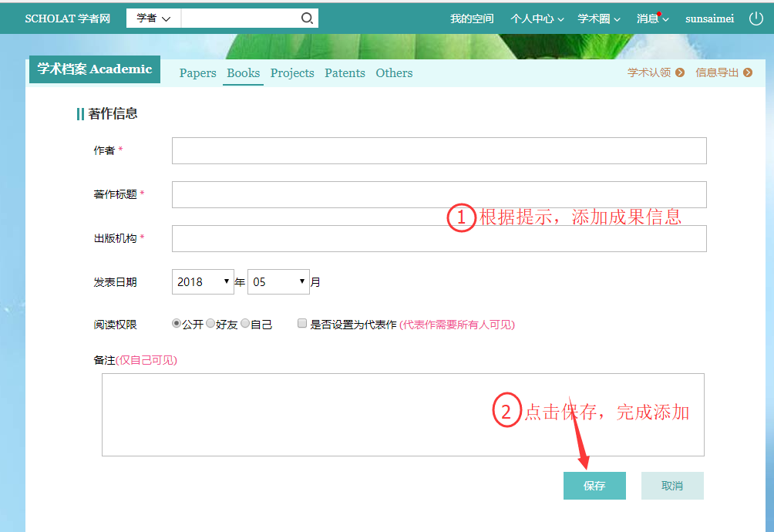The width and height of the screenshot is (774, 532).
Task: Open the publication month dropdown
Action: pyautogui.click(x=278, y=282)
